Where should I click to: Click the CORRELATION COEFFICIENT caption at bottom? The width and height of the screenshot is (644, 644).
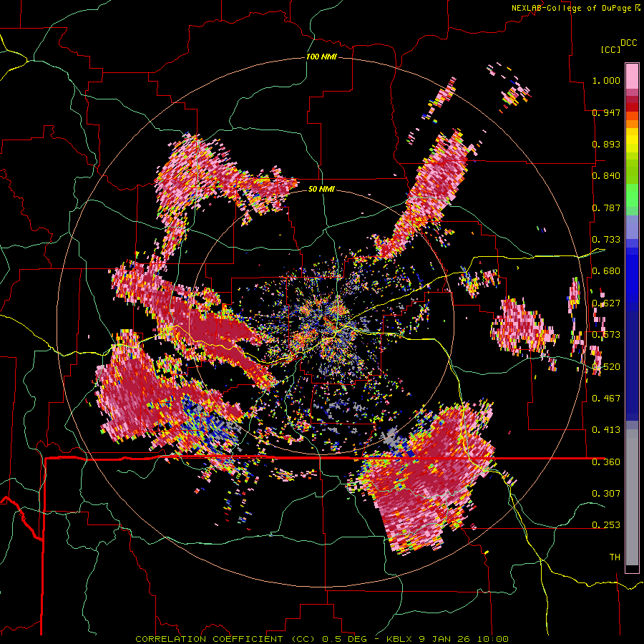[322, 639]
